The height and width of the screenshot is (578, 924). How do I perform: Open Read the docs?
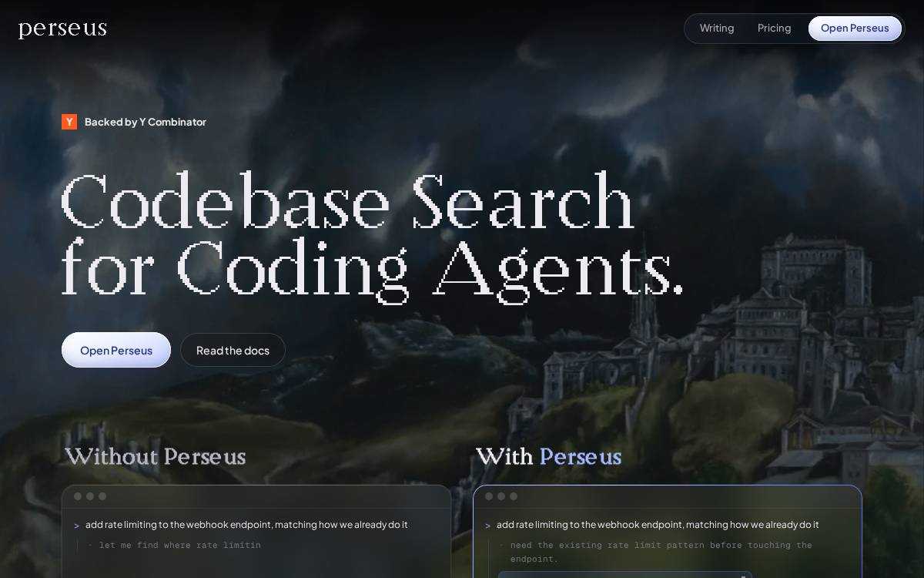[233, 350]
